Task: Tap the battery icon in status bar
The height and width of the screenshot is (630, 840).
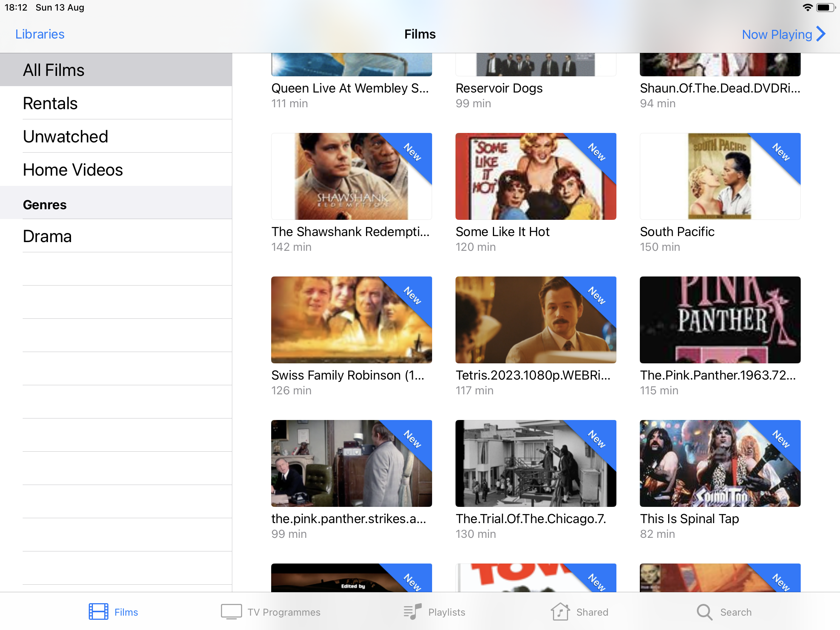Action: point(826,8)
